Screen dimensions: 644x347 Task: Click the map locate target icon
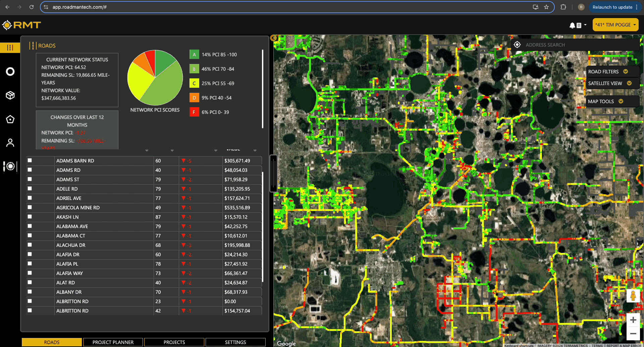click(x=517, y=45)
